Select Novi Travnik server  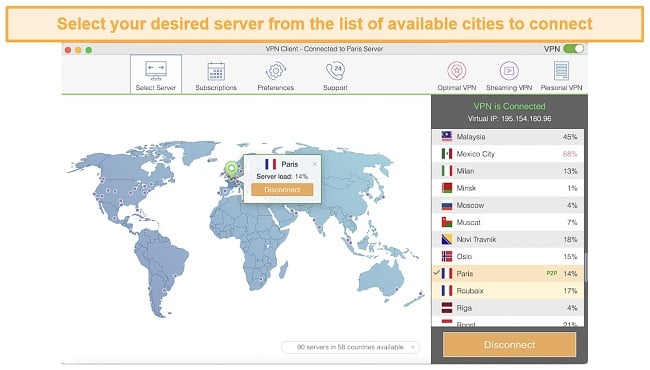[508, 239]
